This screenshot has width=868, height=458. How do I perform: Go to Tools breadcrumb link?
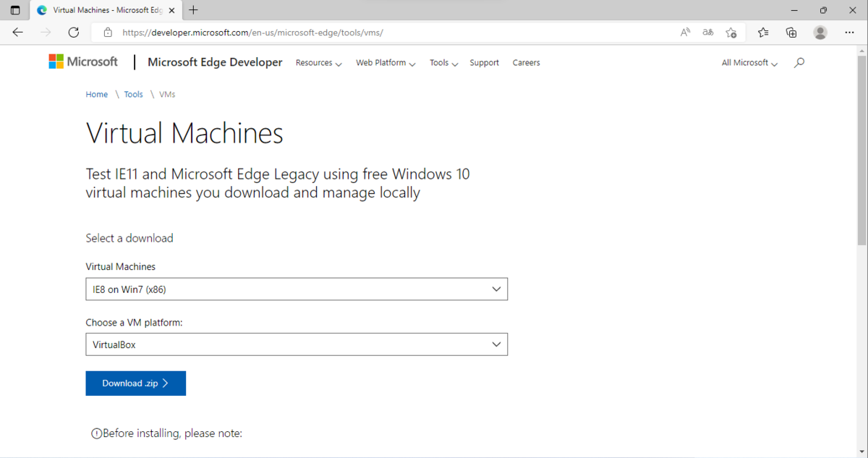133,94
